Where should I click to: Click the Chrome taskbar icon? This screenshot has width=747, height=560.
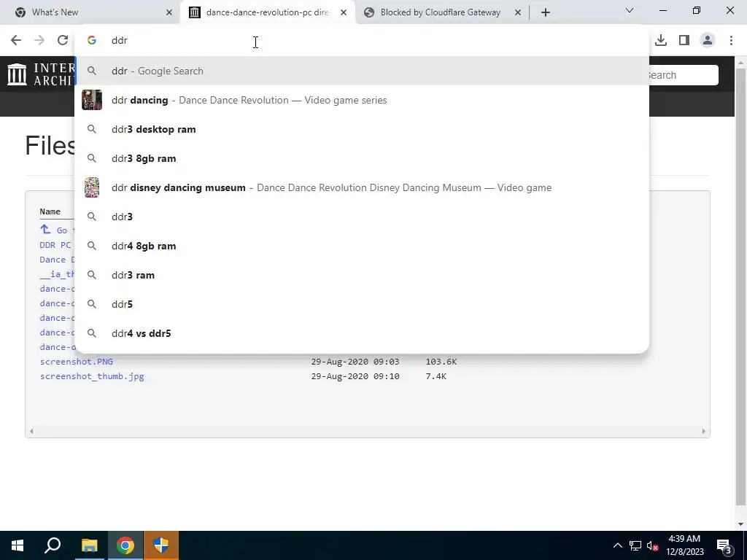(125, 545)
